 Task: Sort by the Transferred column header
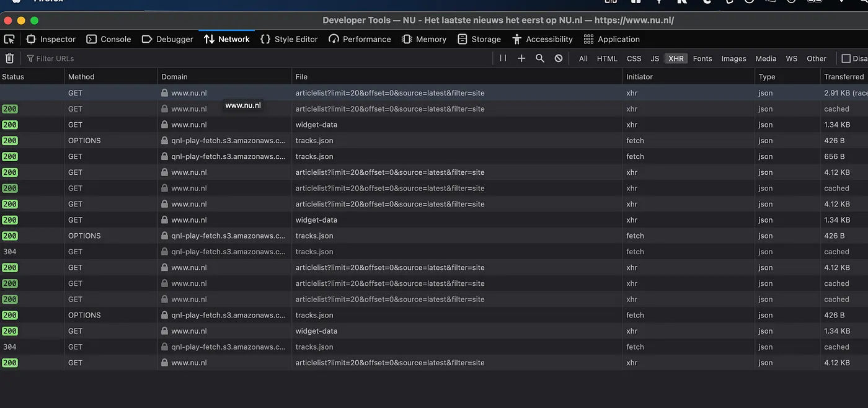click(843, 77)
